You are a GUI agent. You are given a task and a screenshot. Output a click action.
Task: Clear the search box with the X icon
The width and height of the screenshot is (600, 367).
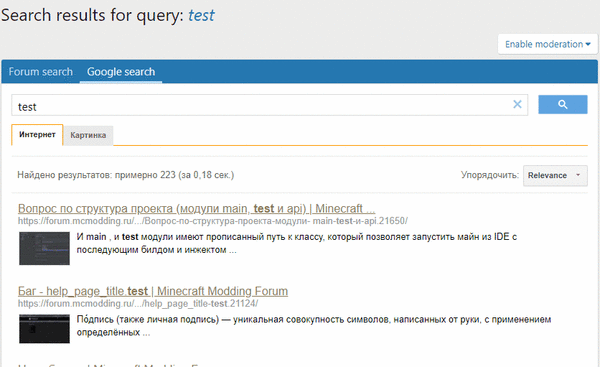(517, 104)
